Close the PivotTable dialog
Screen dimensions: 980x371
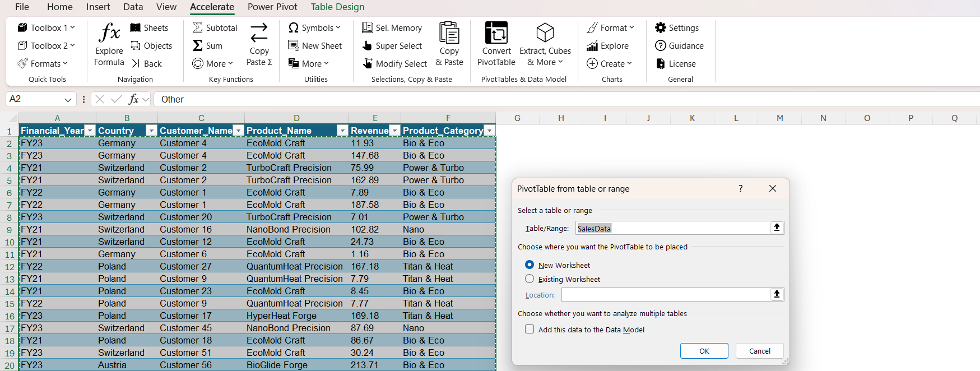coord(773,188)
